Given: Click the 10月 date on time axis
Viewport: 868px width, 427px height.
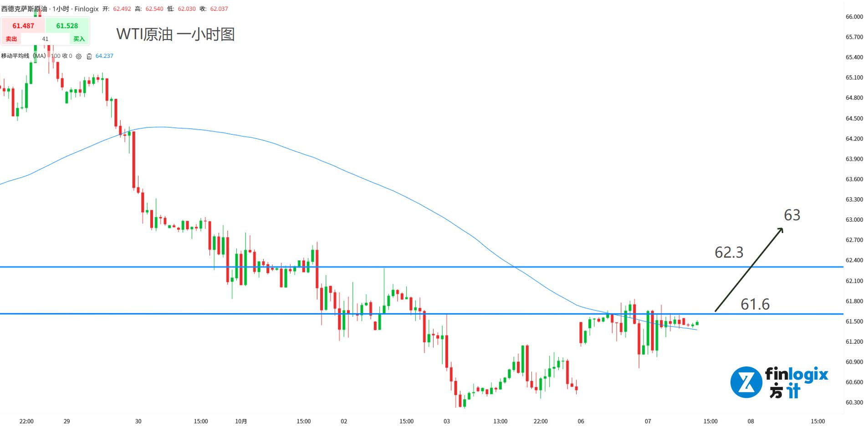Looking at the screenshot, I should (x=241, y=421).
